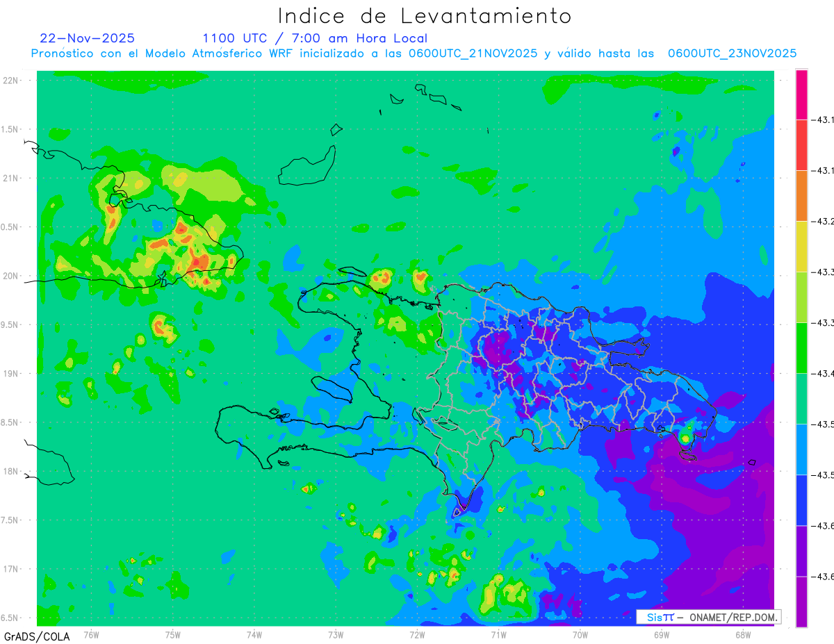The image size is (834, 644).
Task: Click the '20N' latitude label
Action: [x=11, y=276]
